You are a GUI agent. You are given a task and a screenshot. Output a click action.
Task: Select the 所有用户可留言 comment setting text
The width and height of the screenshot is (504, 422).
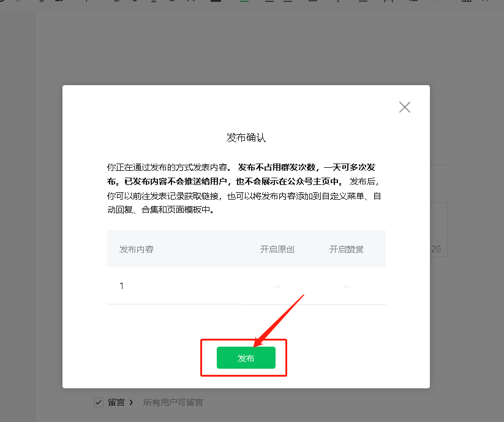[x=173, y=402]
